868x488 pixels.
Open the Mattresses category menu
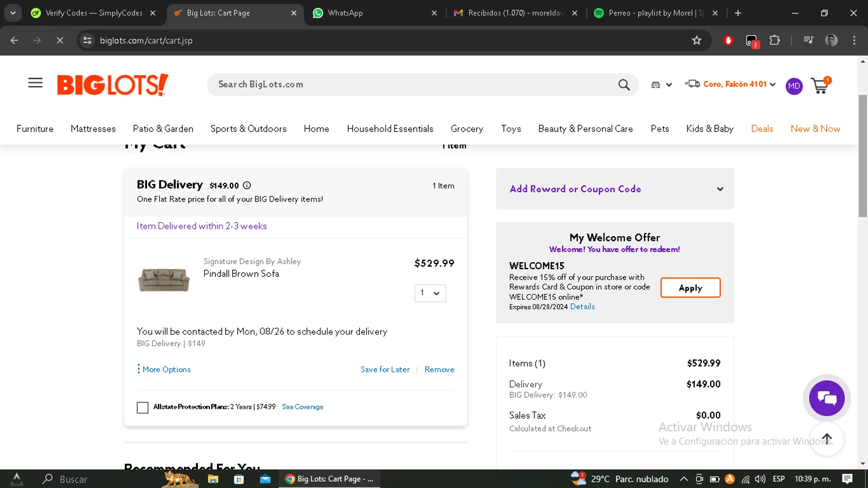tap(93, 129)
